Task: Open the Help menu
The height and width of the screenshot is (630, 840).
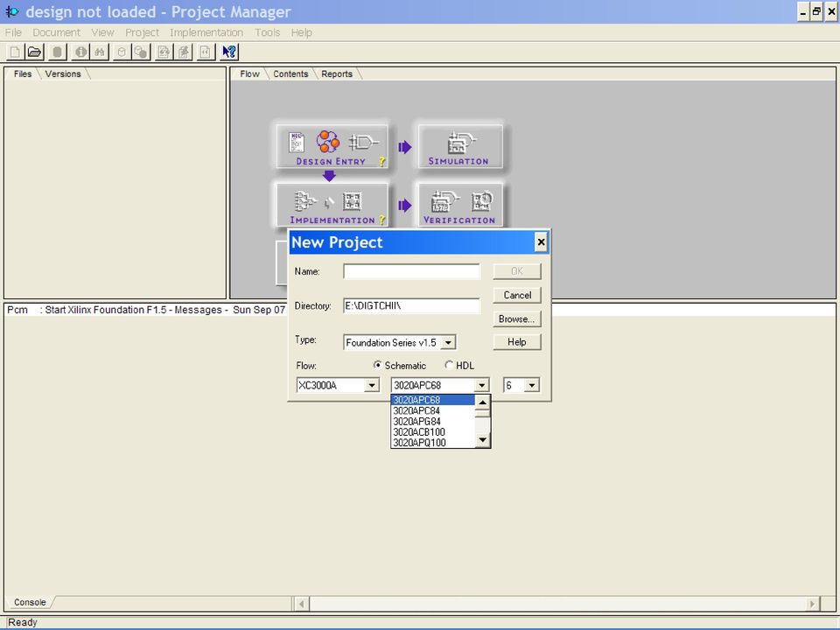Action: coord(302,32)
